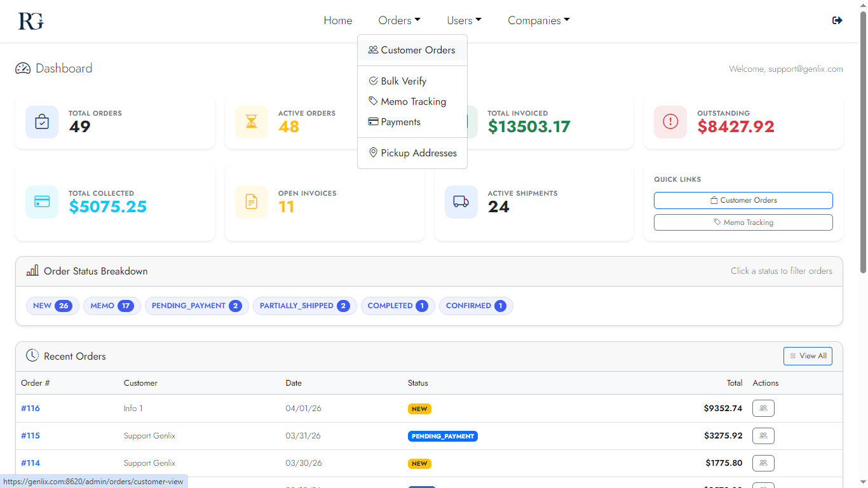Click the Open Invoices document icon
The width and height of the screenshot is (868, 488).
click(252, 202)
